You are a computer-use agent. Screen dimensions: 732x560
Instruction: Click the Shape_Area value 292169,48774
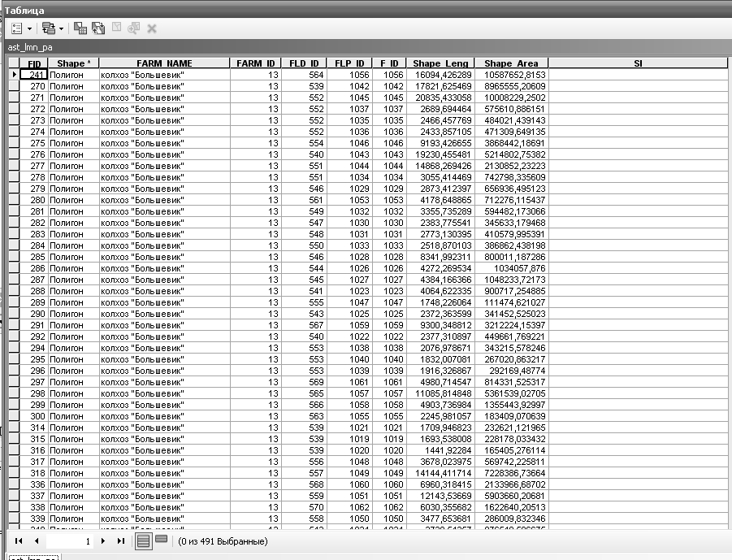pyautogui.click(x=518, y=371)
